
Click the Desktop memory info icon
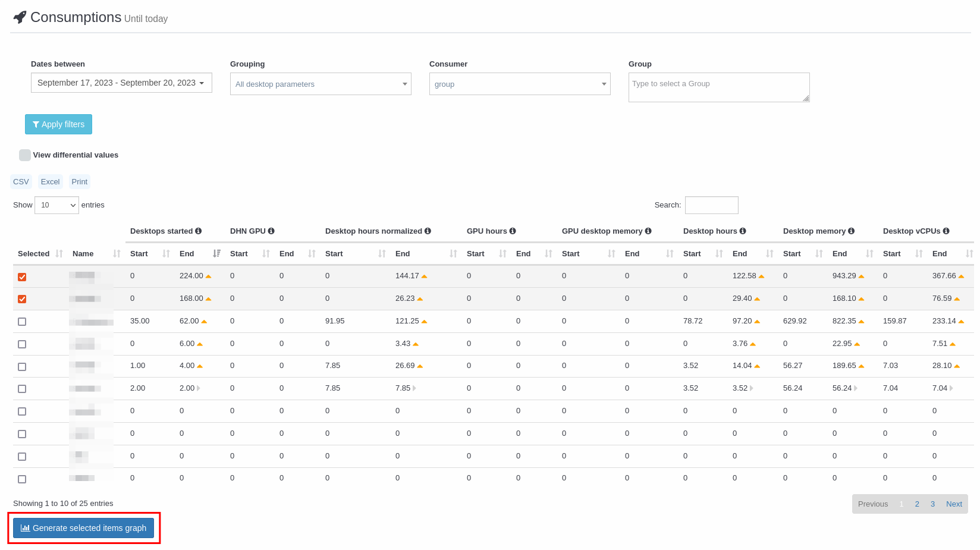[x=852, y=231]
